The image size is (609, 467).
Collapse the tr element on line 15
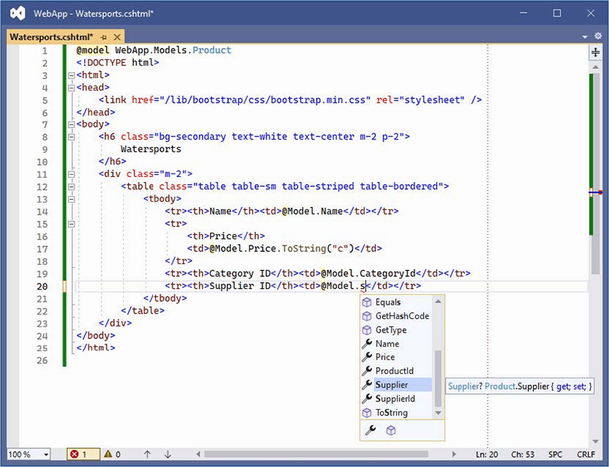pyautogui.click(x=71, y=224)
